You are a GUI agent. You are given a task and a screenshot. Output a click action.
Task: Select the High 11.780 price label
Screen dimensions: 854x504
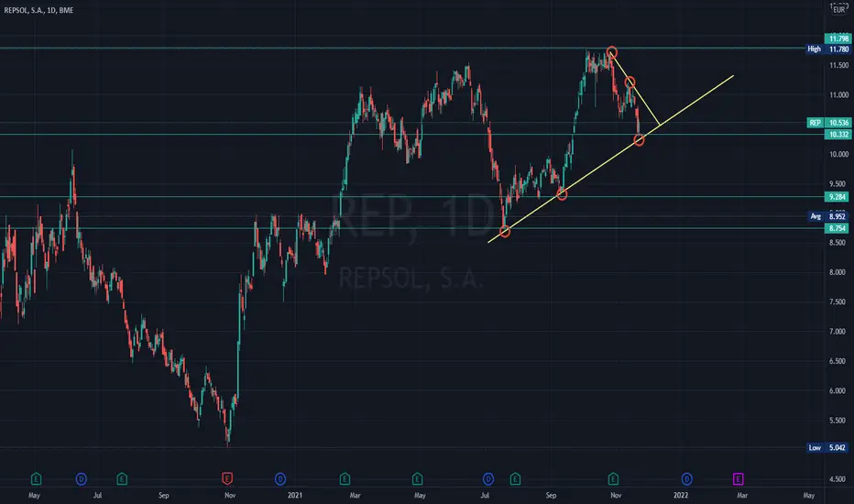[x=827, y=49]
